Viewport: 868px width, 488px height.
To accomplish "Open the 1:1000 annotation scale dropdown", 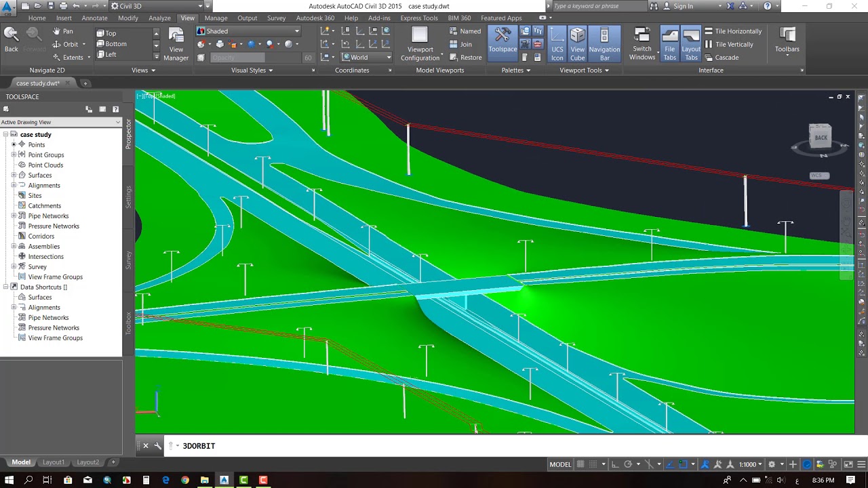I will click(x=751, y=464).
